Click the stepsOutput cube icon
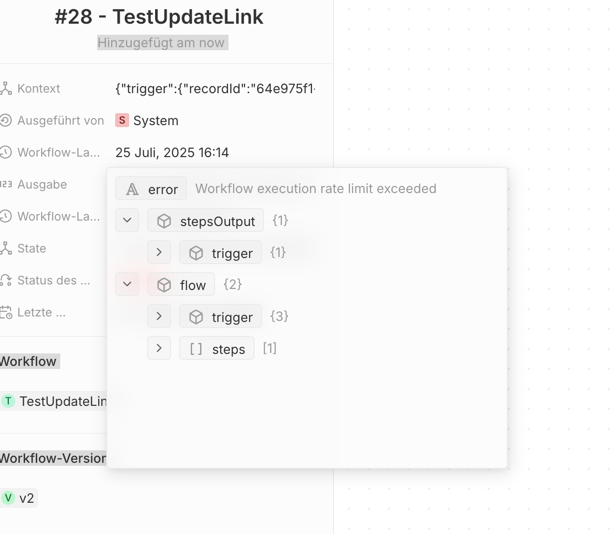The width and height of the screenshot is (613, 534). pos(164,221)
